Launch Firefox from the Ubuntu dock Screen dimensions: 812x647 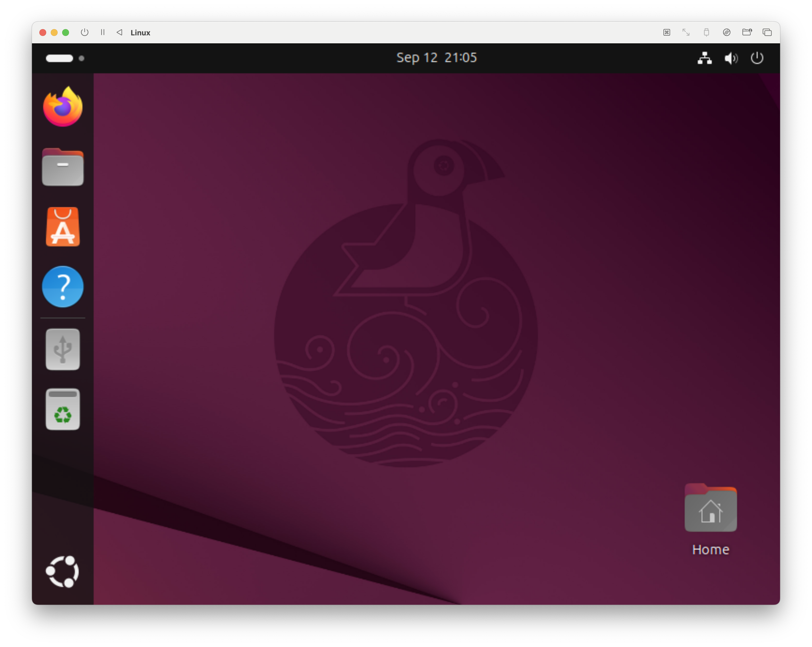tap(62, 107)
